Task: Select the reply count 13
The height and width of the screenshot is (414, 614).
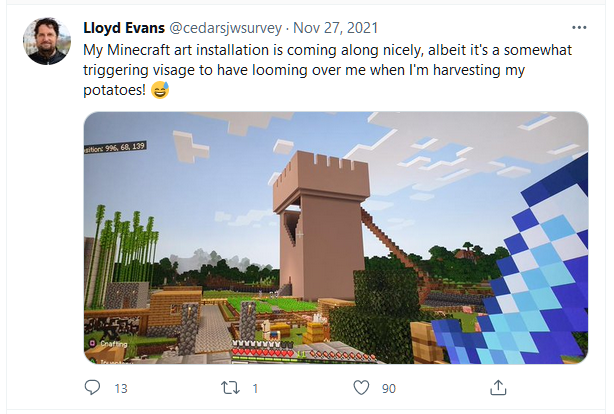Action: pyautogui.click(x=121, y=389)
